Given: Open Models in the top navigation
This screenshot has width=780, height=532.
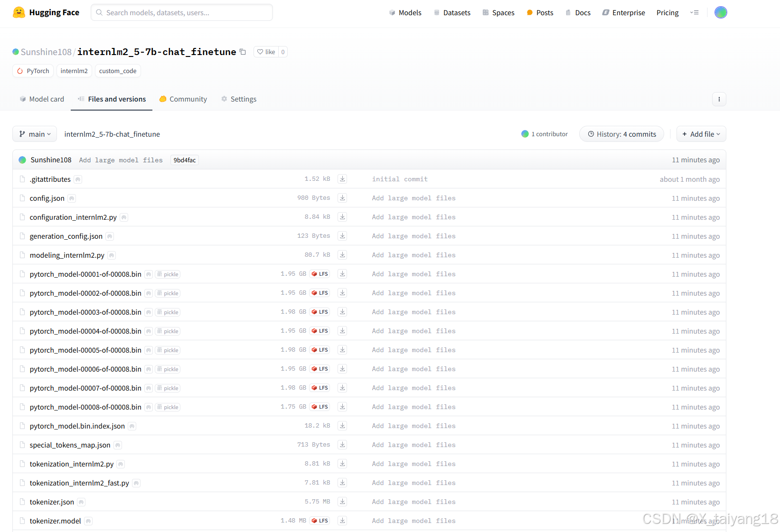Looking at the screenshot, I should (x=405, y=12).
